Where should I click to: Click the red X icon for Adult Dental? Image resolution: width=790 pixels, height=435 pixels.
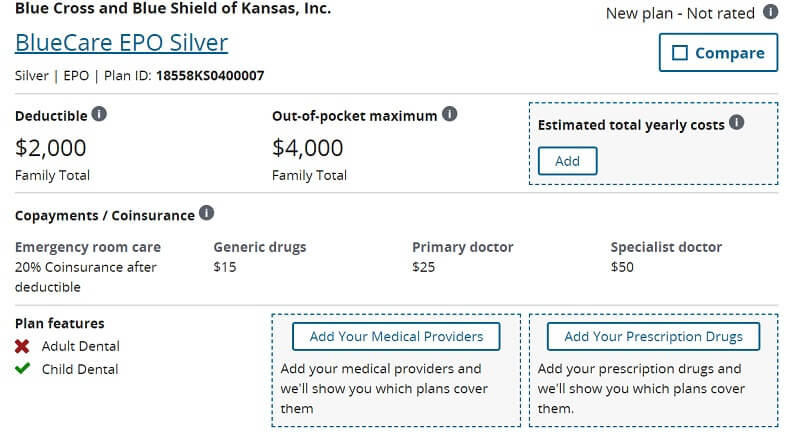(x=22, y=346)
